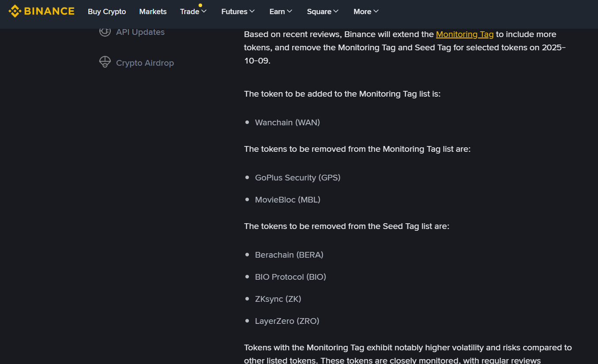The width and height of the screenshot is (598, 364).
Task: Select the Futures menu label
Action: 234,11
